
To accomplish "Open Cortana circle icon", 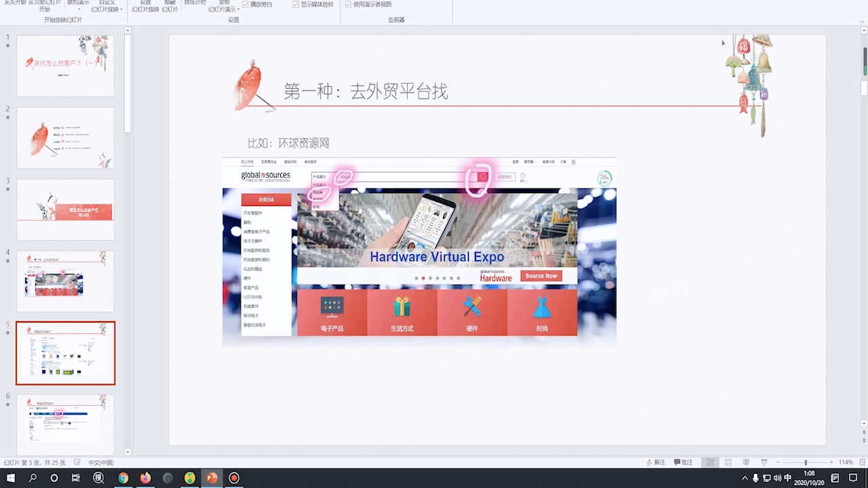I will [x=54, y=478].
